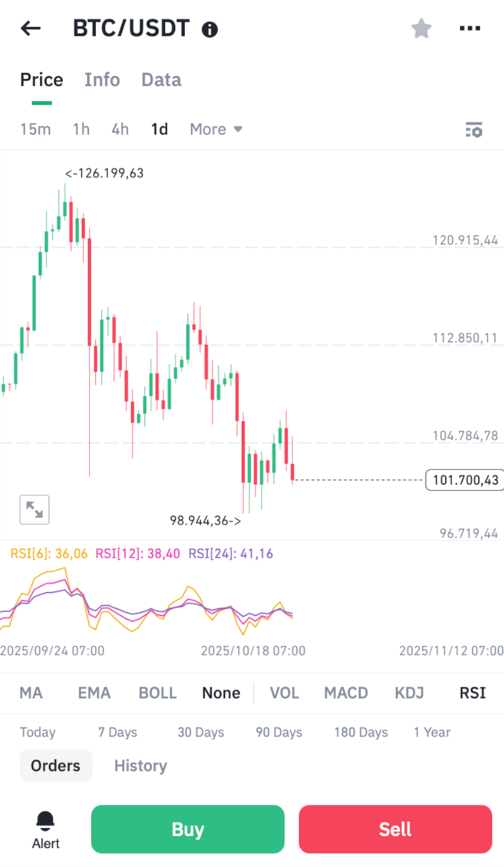Filter by 30 Days range
The width and height of the screenshot is (504, 867).
click(200, 733)
